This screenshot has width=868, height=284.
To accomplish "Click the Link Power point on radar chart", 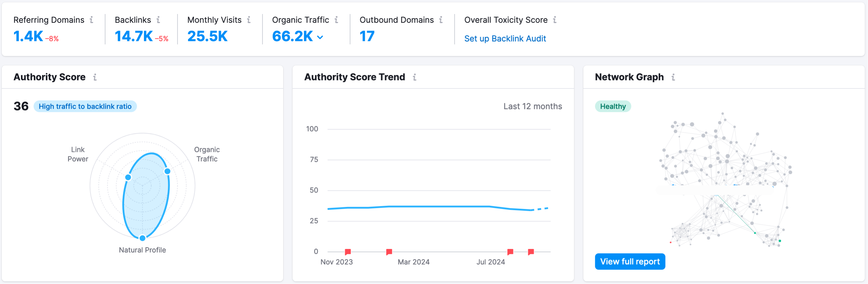I will [x=128, y=177].
